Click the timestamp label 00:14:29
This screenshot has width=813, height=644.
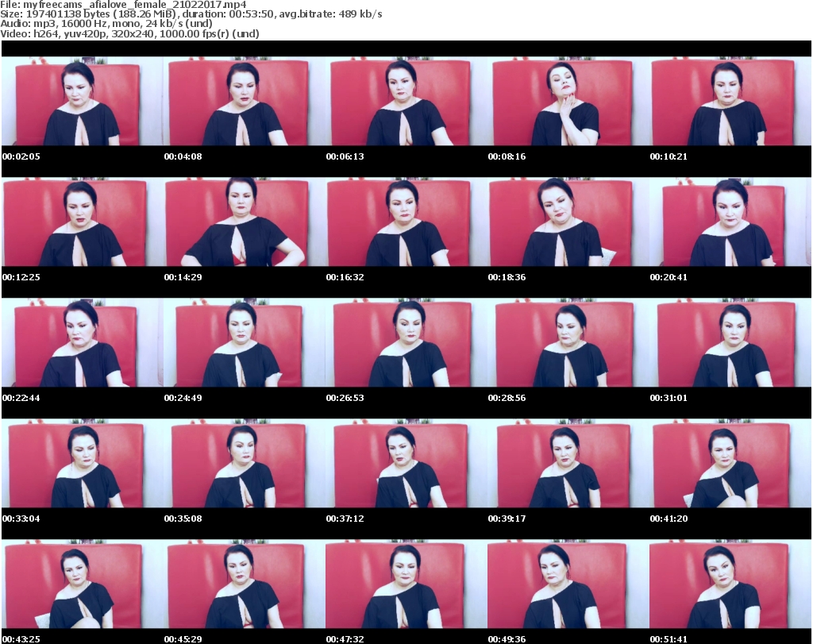[x=183, y=277]
